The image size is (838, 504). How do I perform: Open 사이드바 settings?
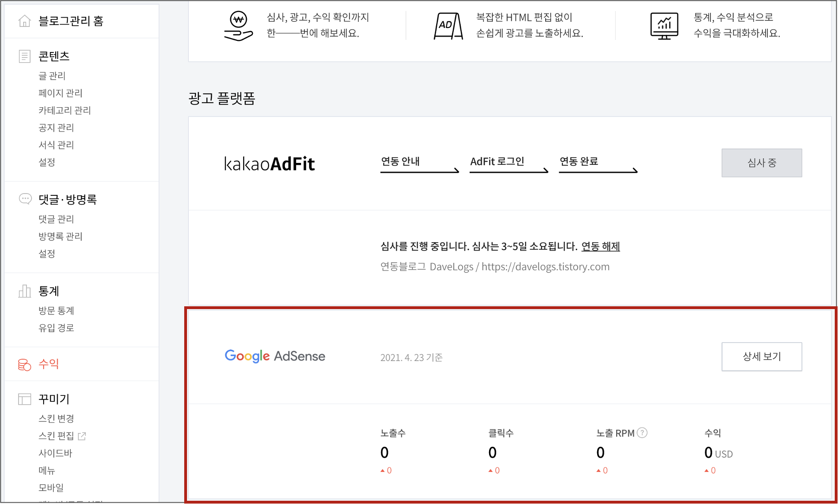pos(55,453)
